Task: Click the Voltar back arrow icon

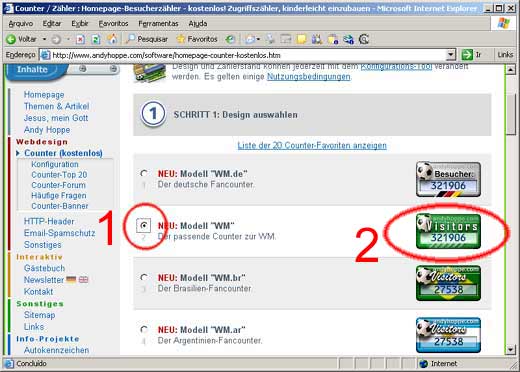Action: click(11, 39)
